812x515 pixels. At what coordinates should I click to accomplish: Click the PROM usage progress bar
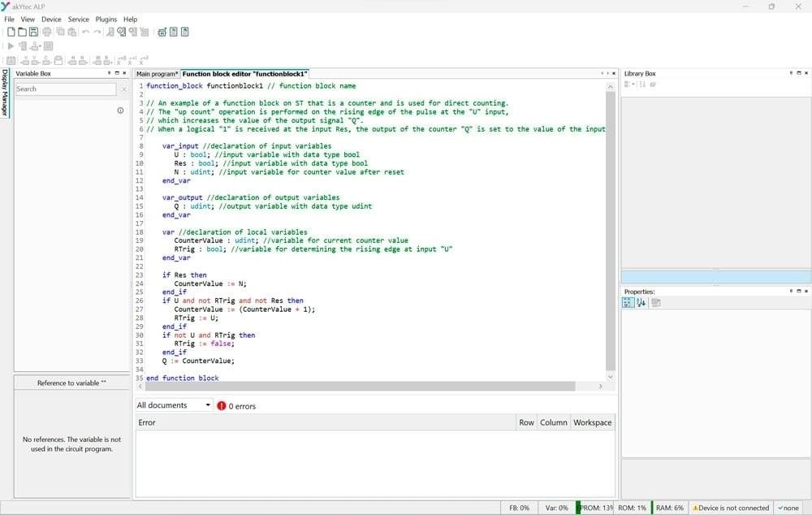pyautogui.click(x=595, y=507)
